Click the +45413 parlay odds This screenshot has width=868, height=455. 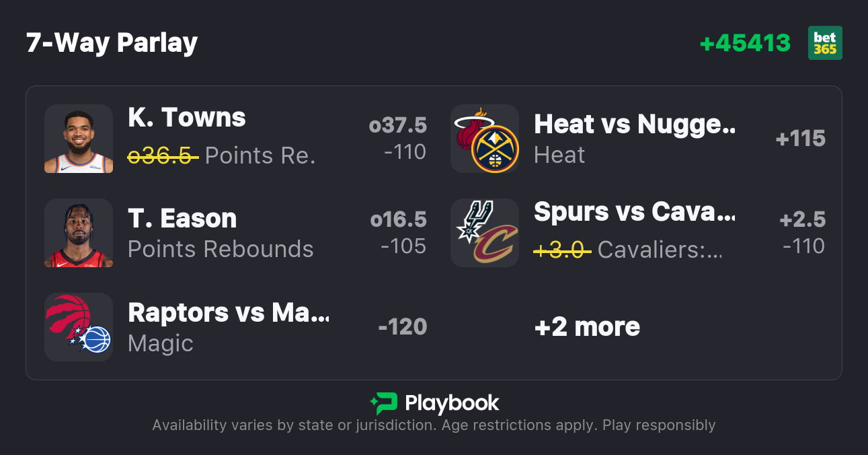pyautogui.click(x=745, y=43)
